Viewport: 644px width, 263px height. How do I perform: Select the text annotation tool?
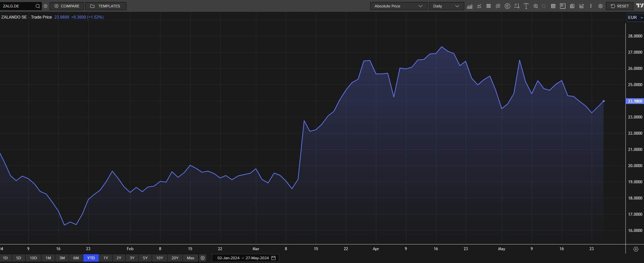click(526, 6)
